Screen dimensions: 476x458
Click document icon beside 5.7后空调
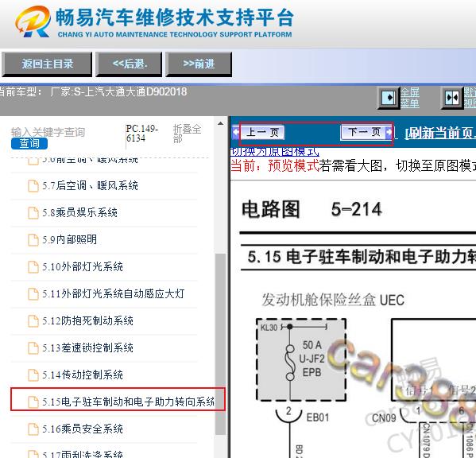click(x=33, y=186)
